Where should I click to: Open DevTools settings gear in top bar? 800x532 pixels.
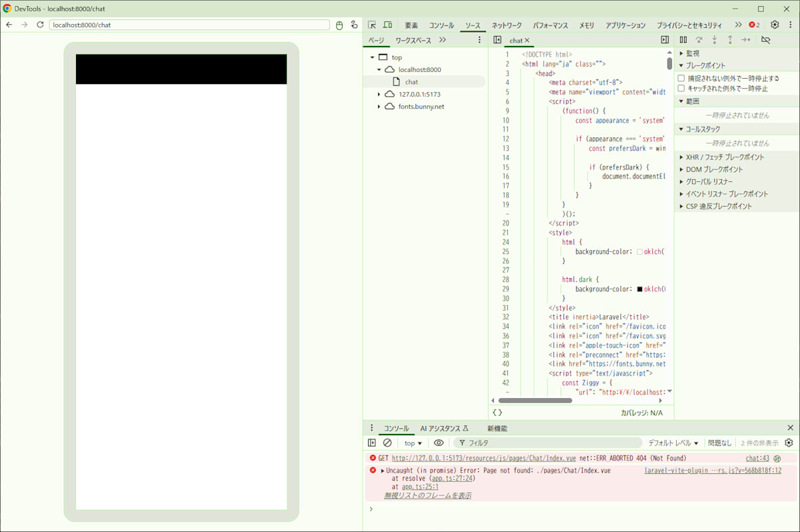pos(775,25)
